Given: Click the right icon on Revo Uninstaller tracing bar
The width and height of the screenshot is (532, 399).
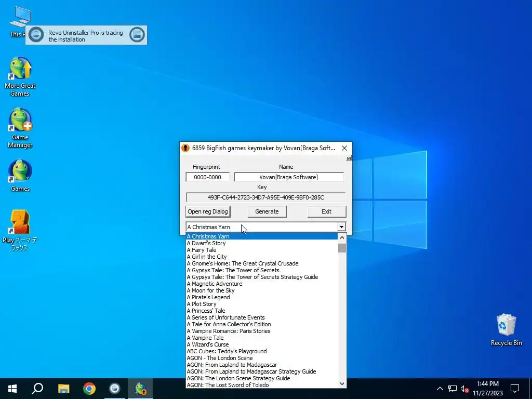Looking at the screenshot, I should click(137, 35).
